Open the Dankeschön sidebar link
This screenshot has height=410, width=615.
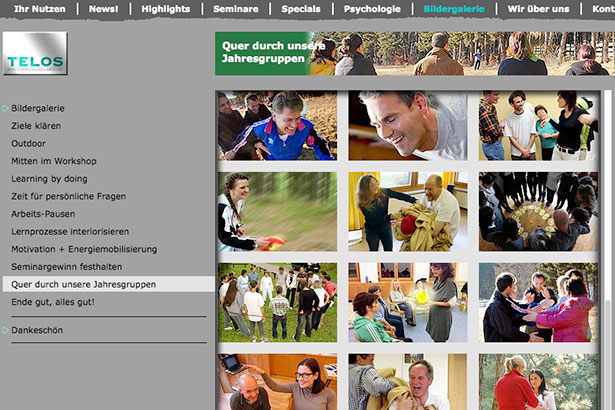[37, 330]
